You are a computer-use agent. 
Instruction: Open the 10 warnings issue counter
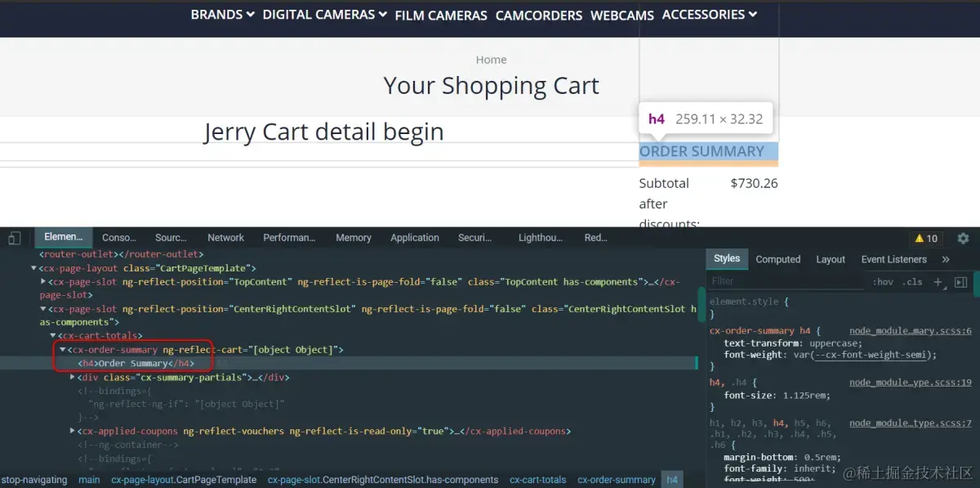pyautogui.click(x=926, y=239)
